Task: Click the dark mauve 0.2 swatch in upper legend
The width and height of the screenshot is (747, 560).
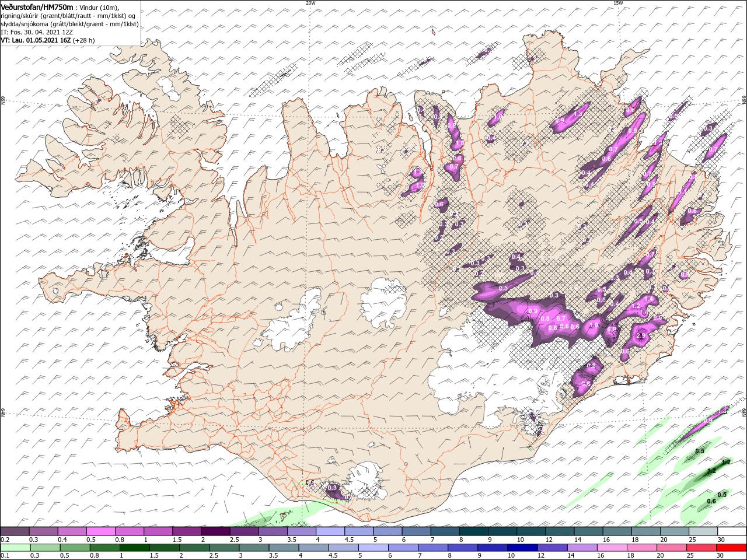Action: pyautogui.click(x=15, y=531)
